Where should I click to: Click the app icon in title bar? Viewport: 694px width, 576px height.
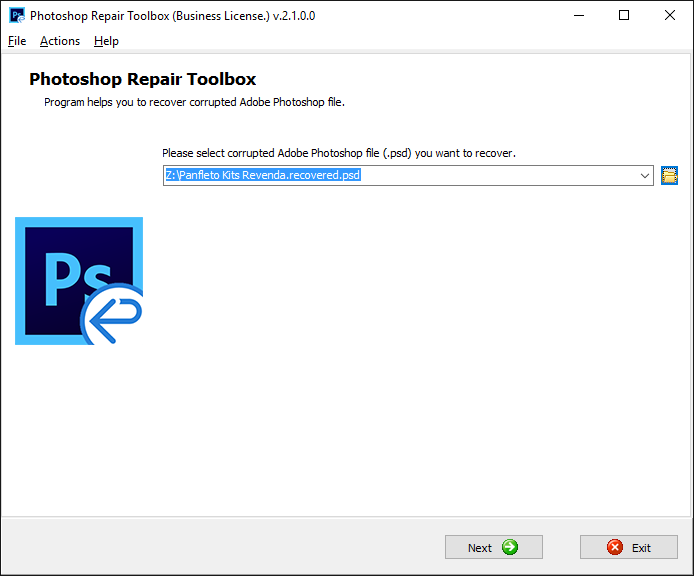(x=17, y=15)
